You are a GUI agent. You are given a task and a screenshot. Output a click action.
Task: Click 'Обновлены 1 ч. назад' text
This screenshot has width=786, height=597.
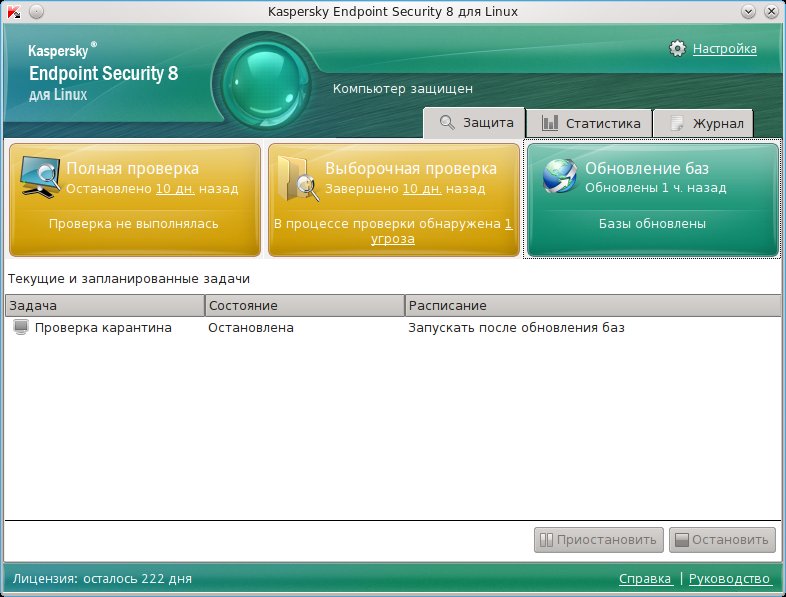click(x=656, y=188)
